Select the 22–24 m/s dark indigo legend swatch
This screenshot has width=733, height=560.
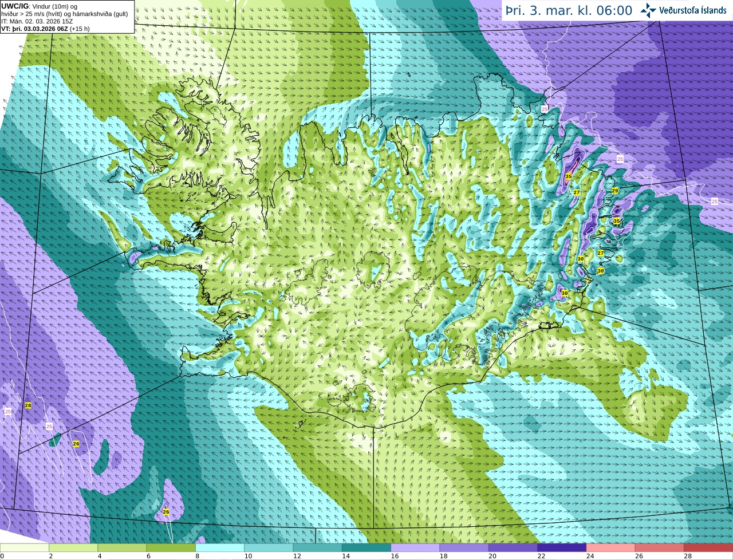tap(562, 547)
